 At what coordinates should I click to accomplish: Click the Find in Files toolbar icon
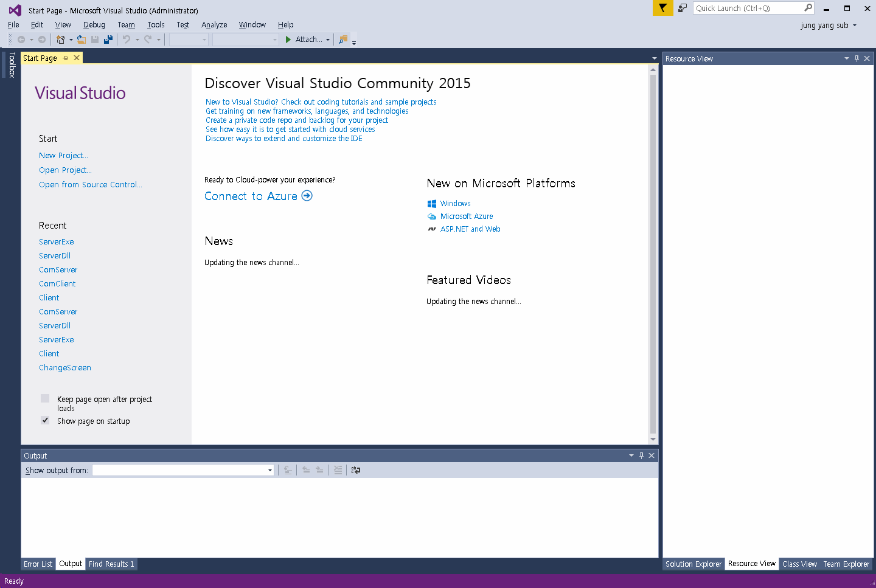343,40
